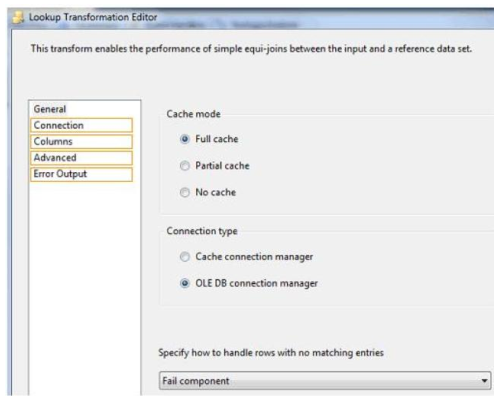Image resolution: width=503 pixels, height=408 pixels.
Task: Select the No cache radio button
Action: coord(185,192)
